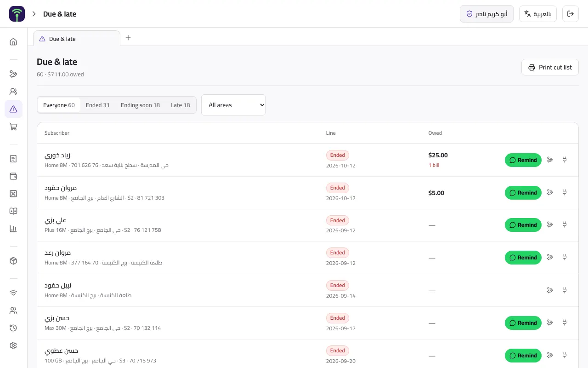Open the history clock sidebar icon
This screenshot has height=368, width=588.
tap(13, 328)
